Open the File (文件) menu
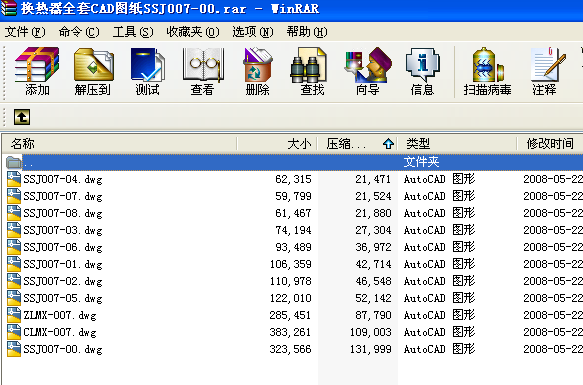Viewport: 583px width, 385px height. coord(25,32)
